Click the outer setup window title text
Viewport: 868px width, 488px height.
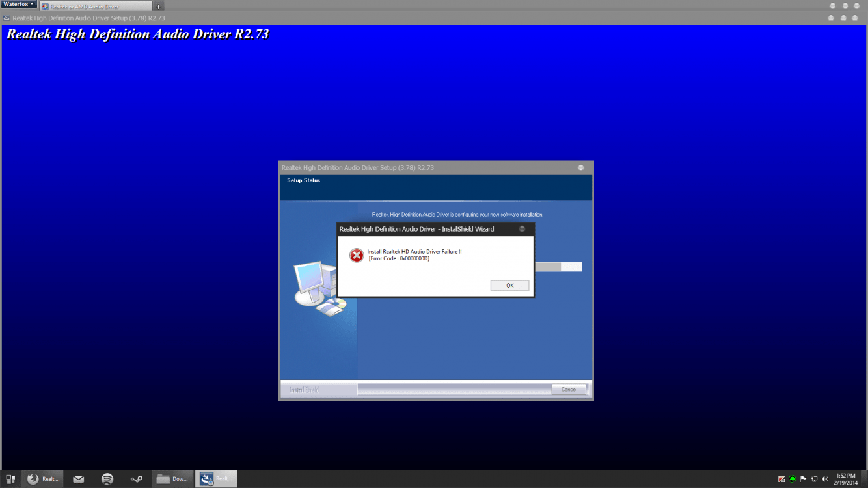coord(88,18)
